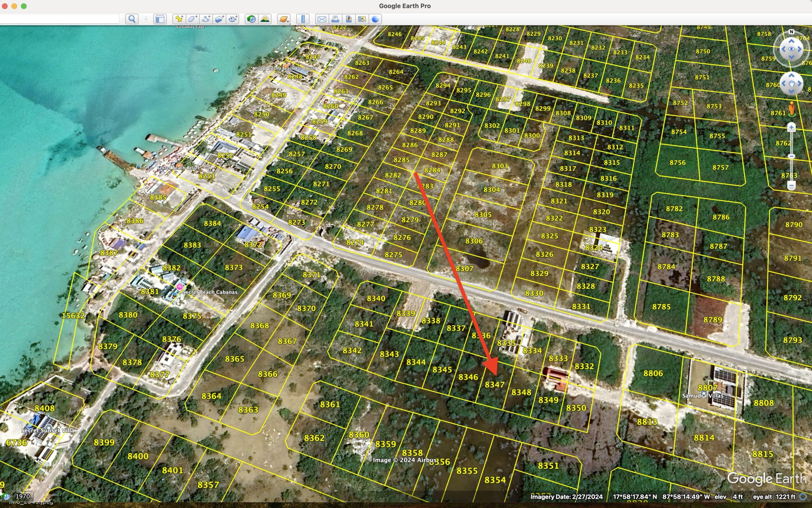
Task: Click the look-right arrow on eye joystick
Action: pyautogui.click(x=800, y=49)
